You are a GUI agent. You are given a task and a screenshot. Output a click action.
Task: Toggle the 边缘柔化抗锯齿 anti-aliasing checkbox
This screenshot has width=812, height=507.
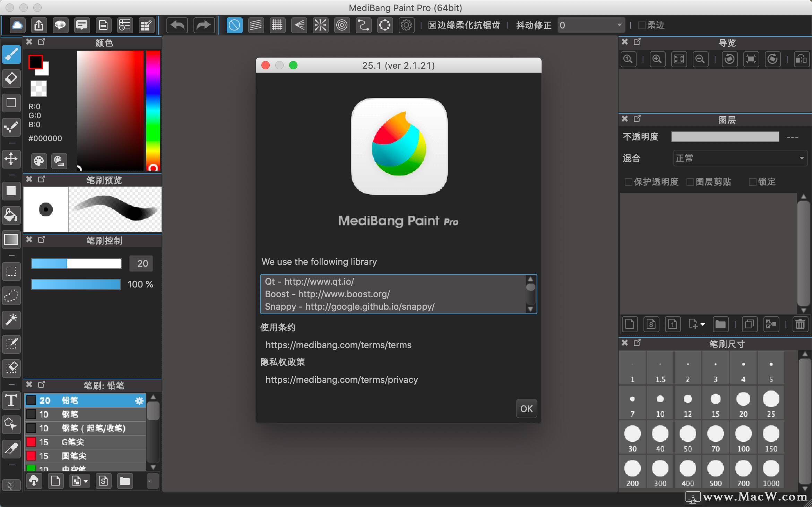[x=432, y=25]
